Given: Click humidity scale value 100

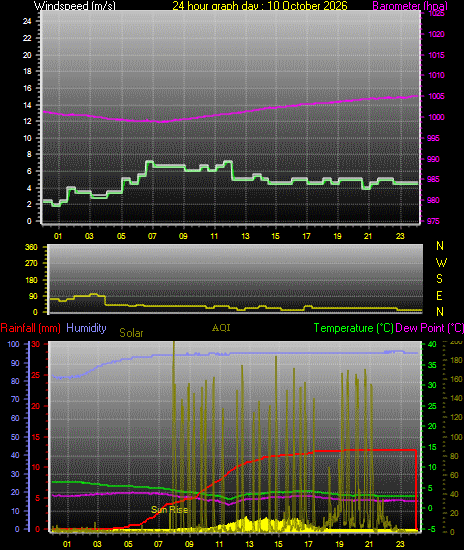Looking at the screenshot, I should (13, 344).
